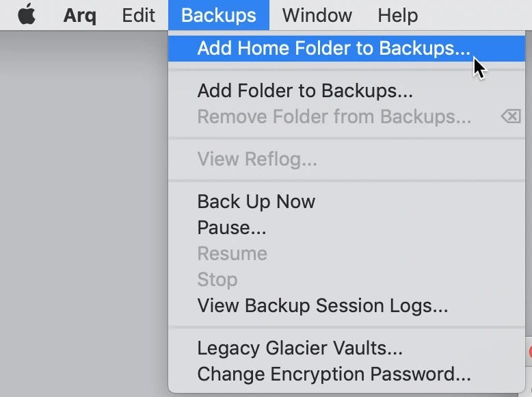Click the red icon beside the menu edge
The width and height of the screenshot is (532, 397).
[530, 352]
